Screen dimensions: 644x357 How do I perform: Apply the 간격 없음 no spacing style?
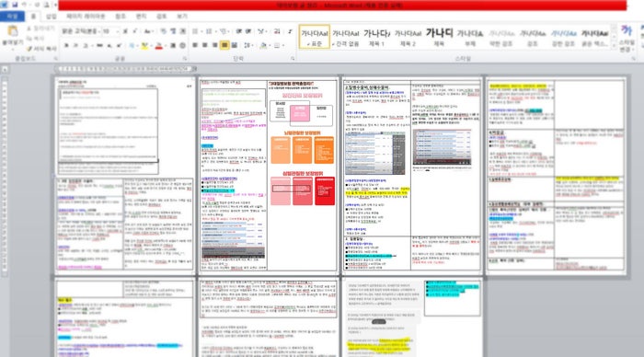[x=345, y=37]
